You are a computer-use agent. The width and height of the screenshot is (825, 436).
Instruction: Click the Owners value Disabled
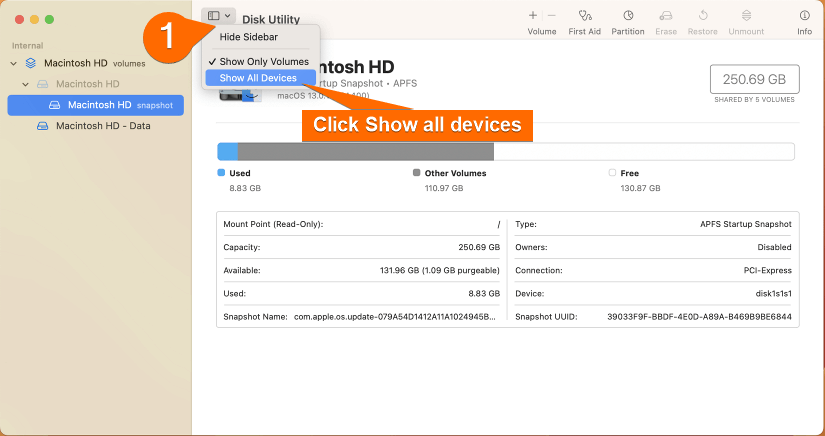click(774, 247)
